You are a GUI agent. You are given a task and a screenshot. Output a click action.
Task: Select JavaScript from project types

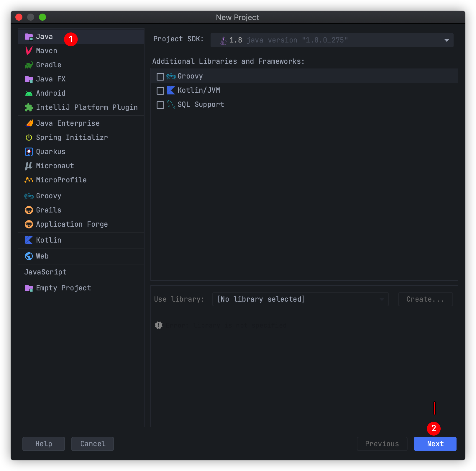[x=45, y=272]
